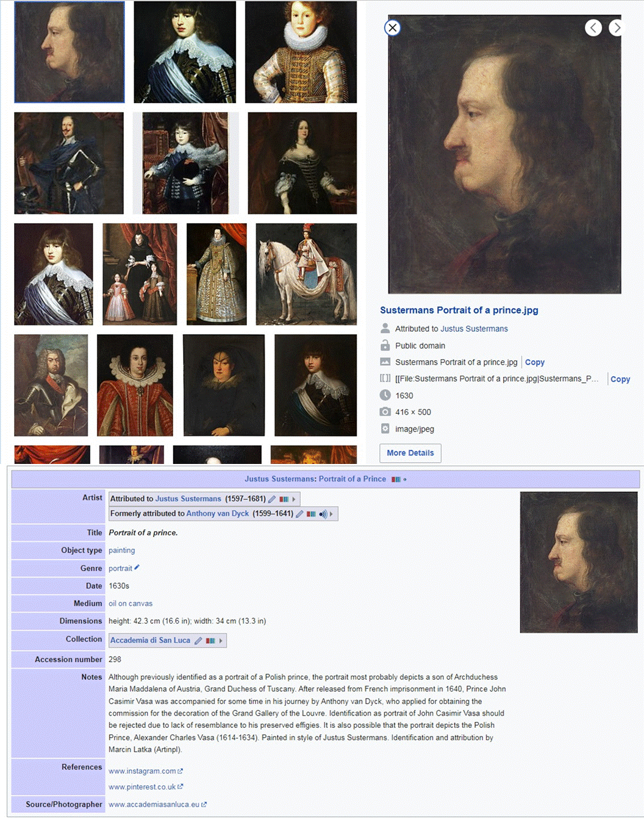Copy the wikitext file embed code

620,379
